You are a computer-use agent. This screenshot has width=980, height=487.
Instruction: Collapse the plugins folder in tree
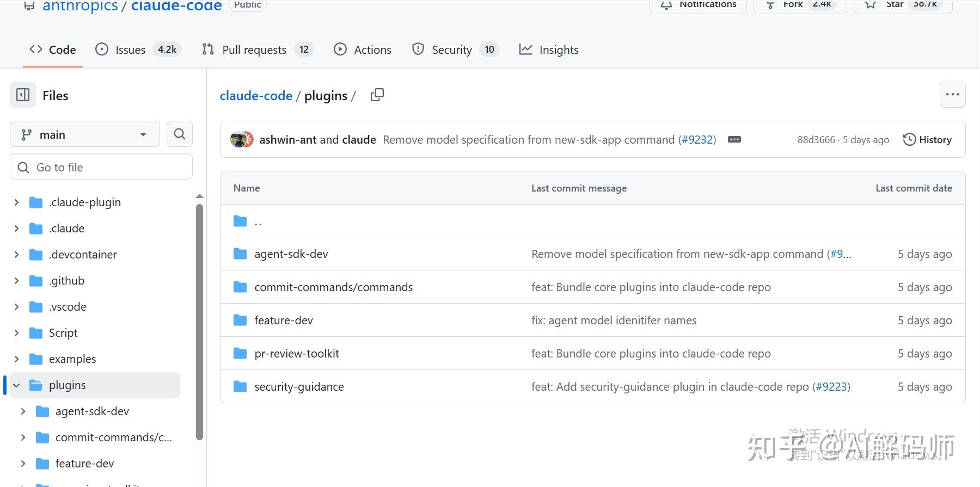[x=16, y=385]
